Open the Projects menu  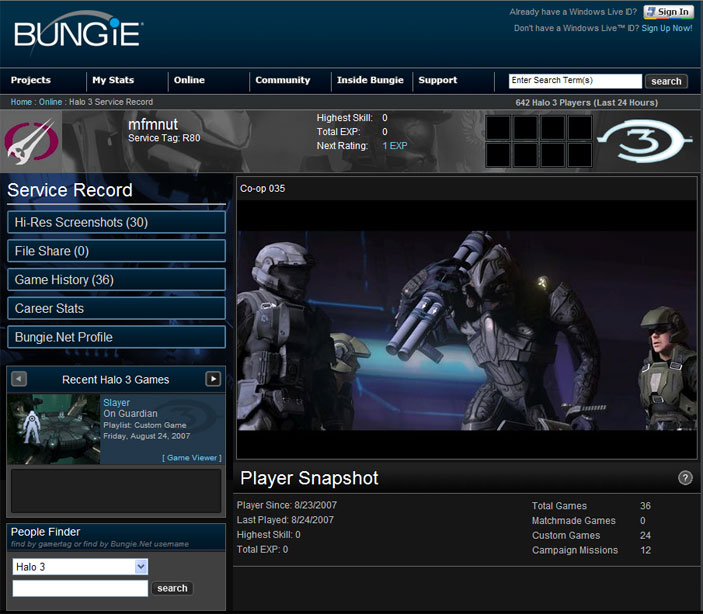pyautogui.click(x=31, y=80)
